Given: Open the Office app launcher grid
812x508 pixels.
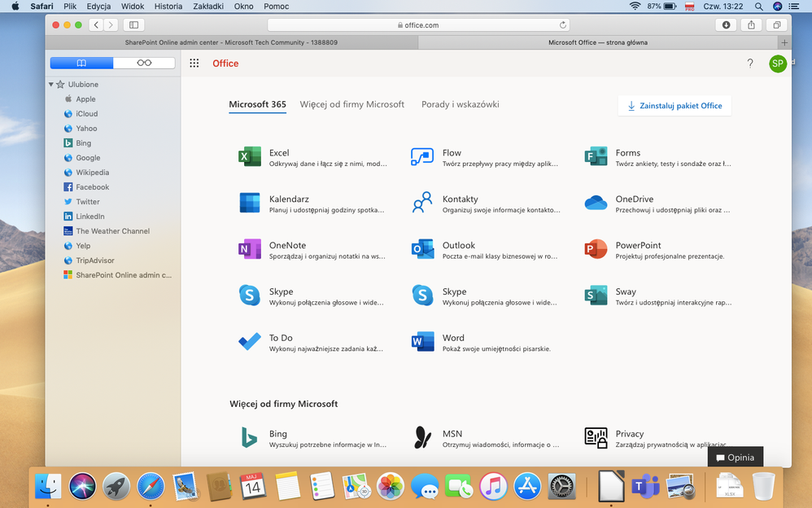Looking at the screenshot, I should pos(194,63).
